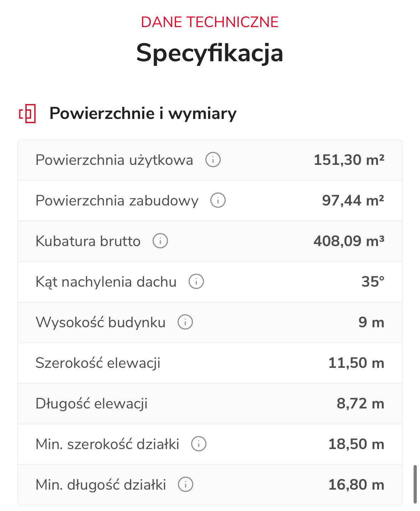Viewport: 420px width, 511px height.
Task: Click the vertical scrollbar thumb on right
Action: pyautogui.click(x=415, y=484)
